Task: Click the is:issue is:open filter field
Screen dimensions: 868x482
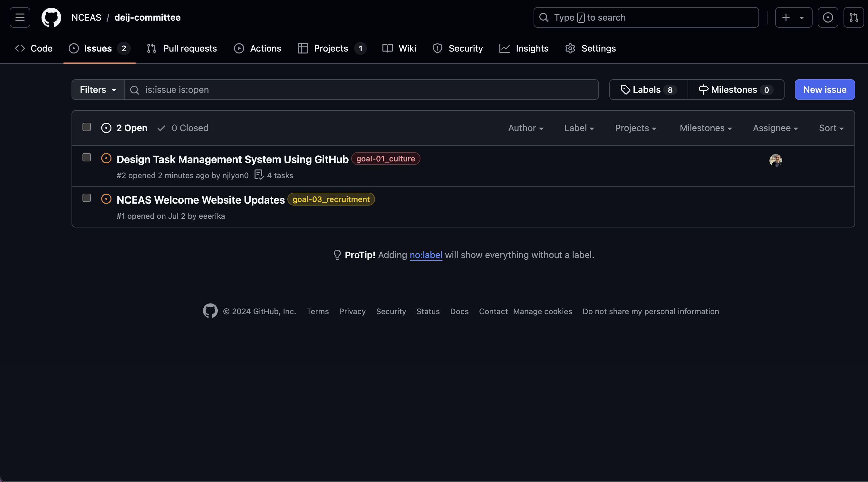Action: click(x=362, y=90)
